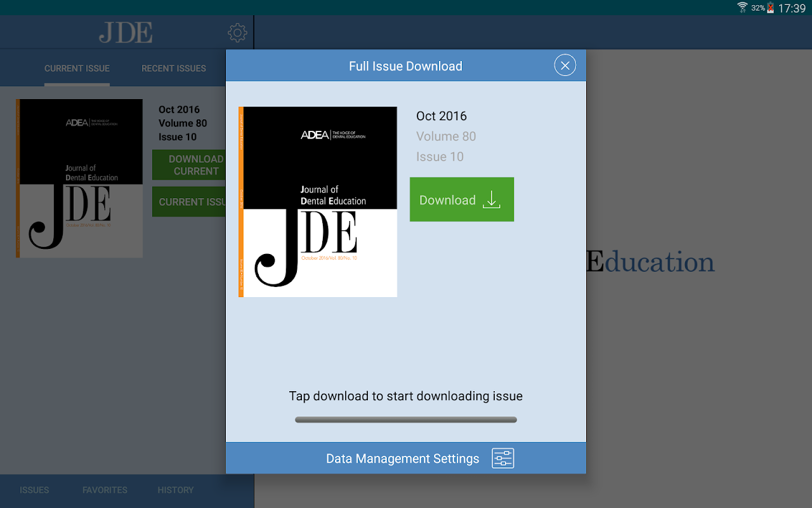Open the settings gear icon
The width and height of the screenshot is (812, 508).
pyautogui.click(x=237, y=32)
